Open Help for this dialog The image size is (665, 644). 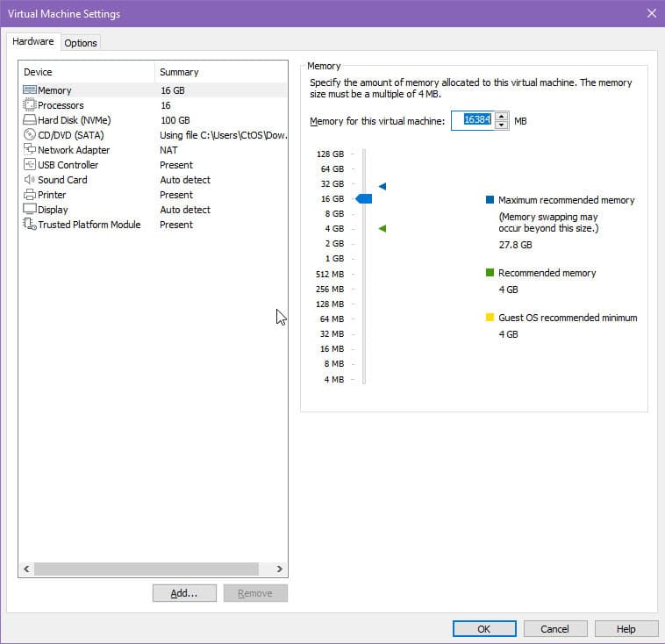pyautogui.click(x=626, y=629)
